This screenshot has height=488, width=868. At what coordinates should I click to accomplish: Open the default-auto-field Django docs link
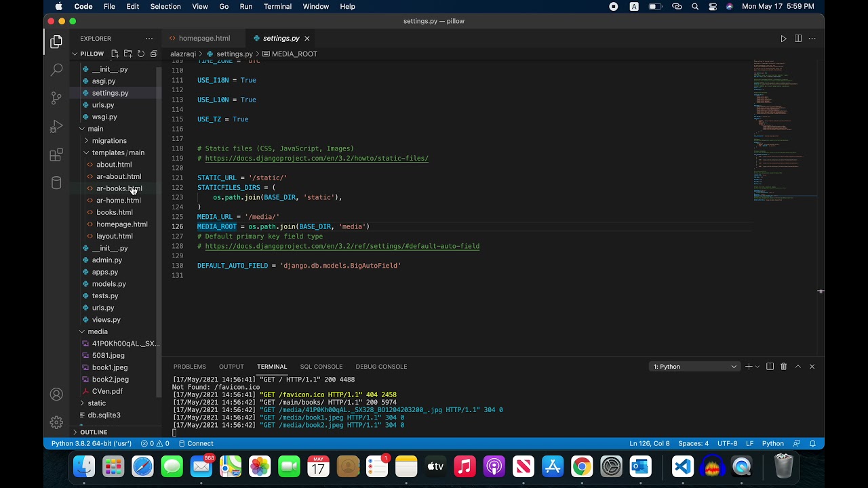[342, 247]
